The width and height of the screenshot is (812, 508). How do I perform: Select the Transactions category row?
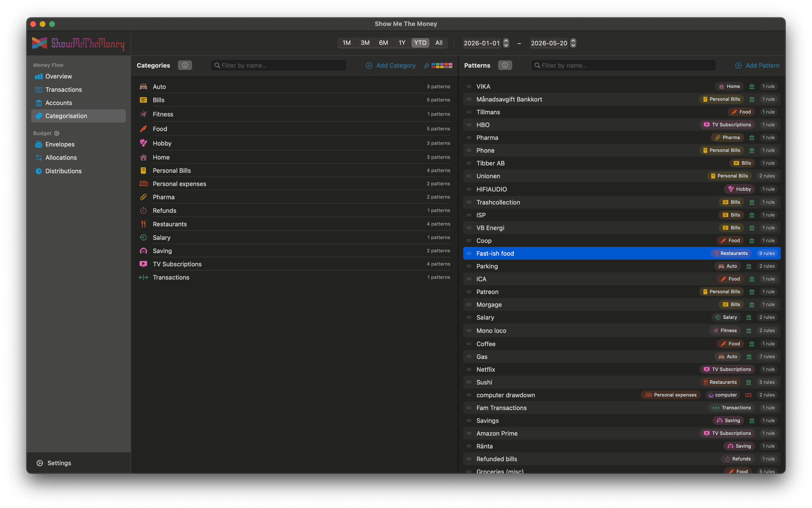click(295, 277)
